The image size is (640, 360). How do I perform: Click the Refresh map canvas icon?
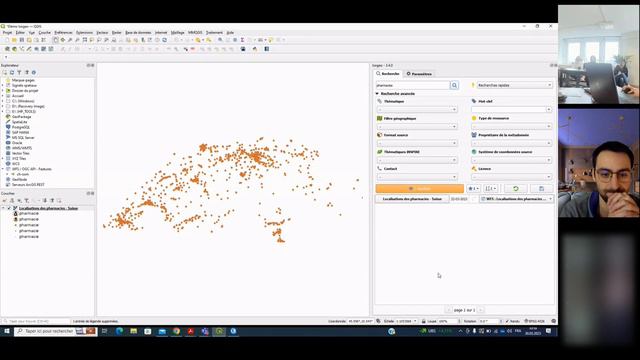click(164, 40)
